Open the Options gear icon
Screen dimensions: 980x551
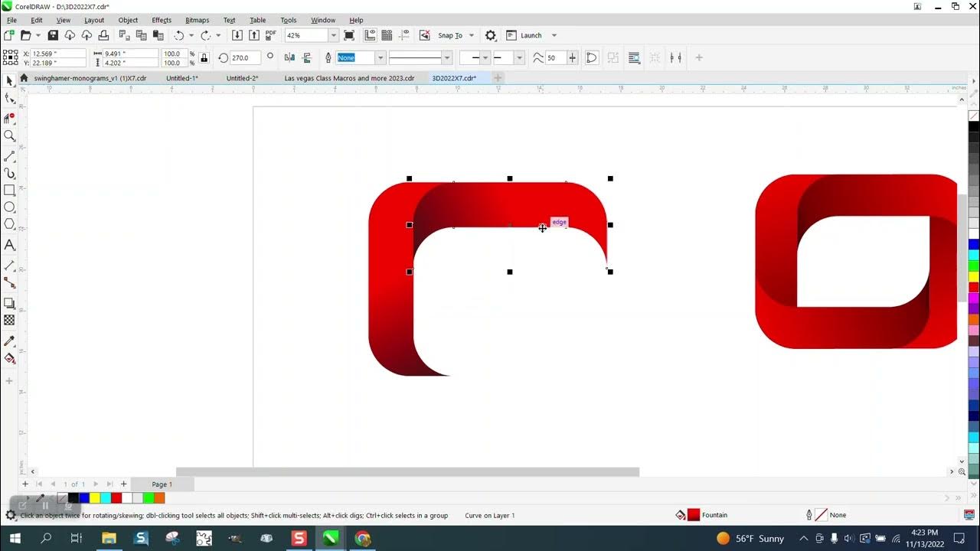(x=491, y=35)
